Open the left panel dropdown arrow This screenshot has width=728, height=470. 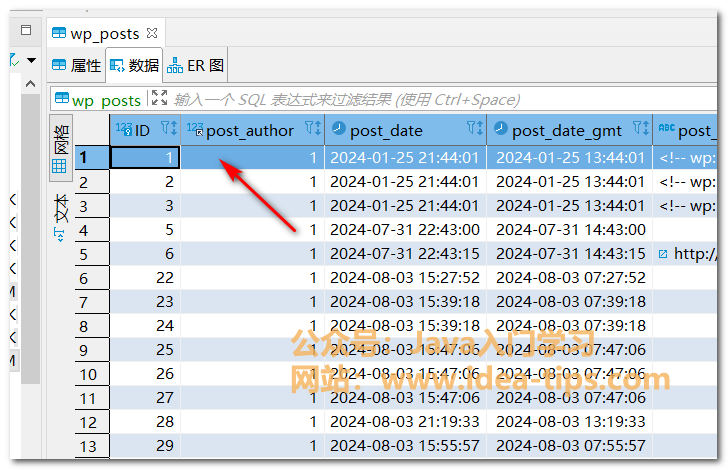pyautogui.click(x=31, y=60)
